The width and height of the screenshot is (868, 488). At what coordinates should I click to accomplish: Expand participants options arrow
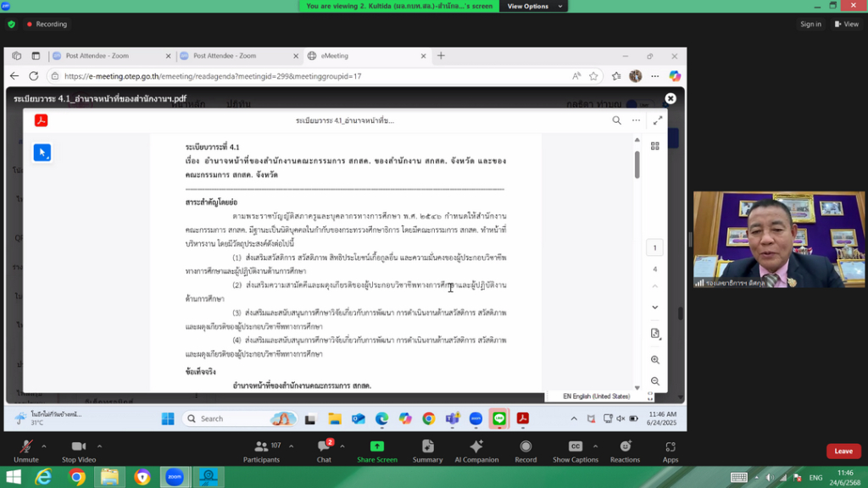tap(292, 446)
